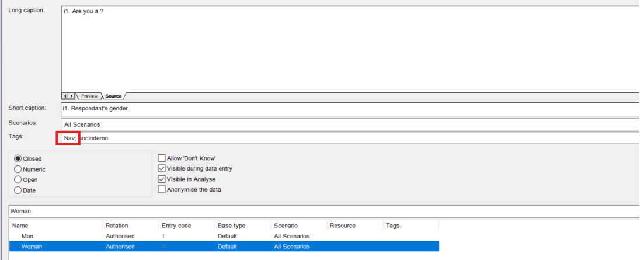Switch to the Preview tab
The height and width of the screenshot is (260, 644).
click(89, 96)
